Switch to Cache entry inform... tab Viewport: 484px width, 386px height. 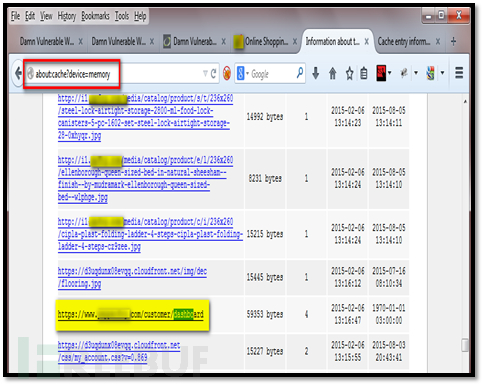(409, 42)
